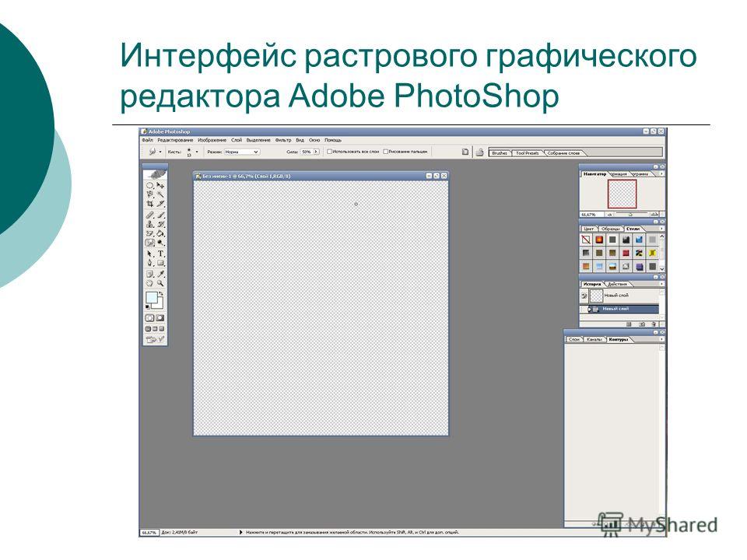Open the Изображение menu

(212, 141)
